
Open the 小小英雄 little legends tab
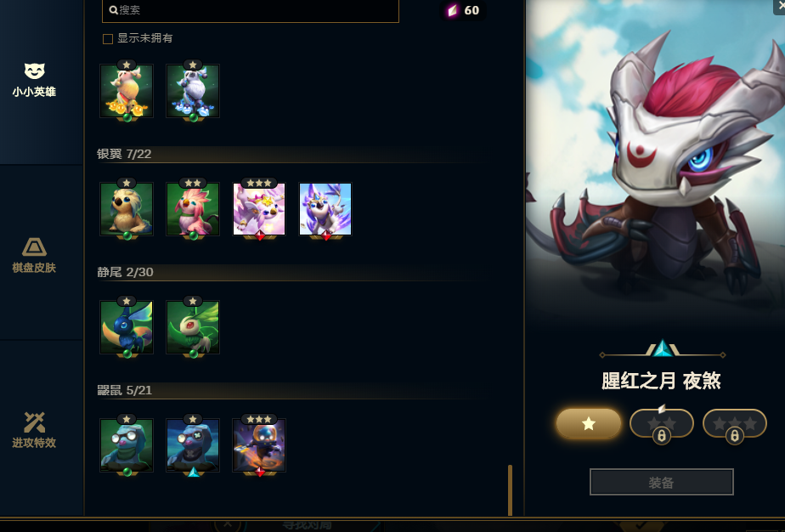[34, 80]
